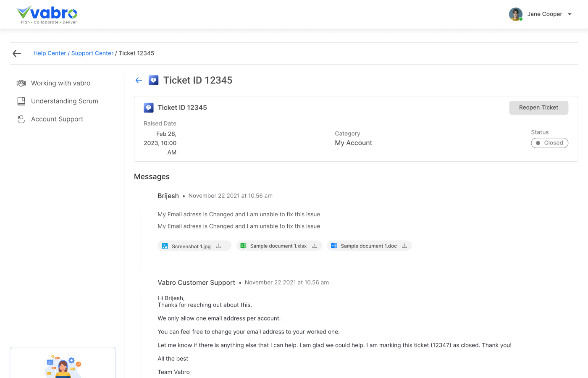The image size is (588, 378).
Task: Click the Reopen Ticket button
Action: point(539,108)
